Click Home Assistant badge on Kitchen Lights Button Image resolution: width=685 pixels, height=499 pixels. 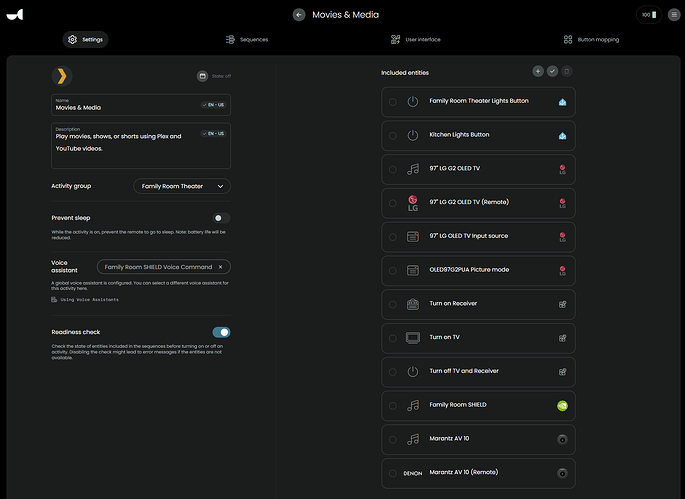[563, 136]
